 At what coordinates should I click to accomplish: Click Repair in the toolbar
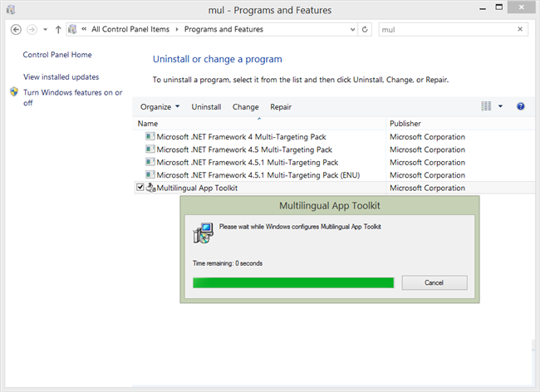281,107
